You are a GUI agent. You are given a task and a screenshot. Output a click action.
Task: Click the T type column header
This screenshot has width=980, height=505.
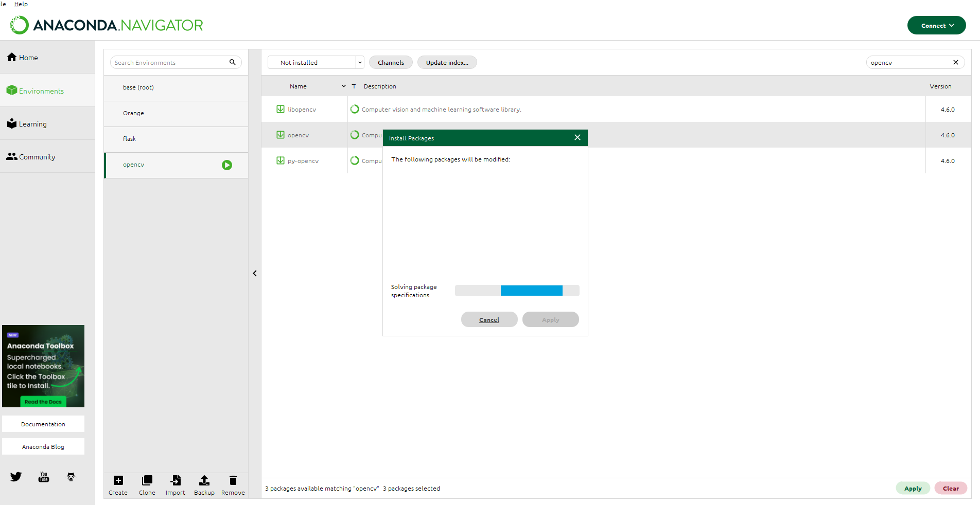[354, 86]
